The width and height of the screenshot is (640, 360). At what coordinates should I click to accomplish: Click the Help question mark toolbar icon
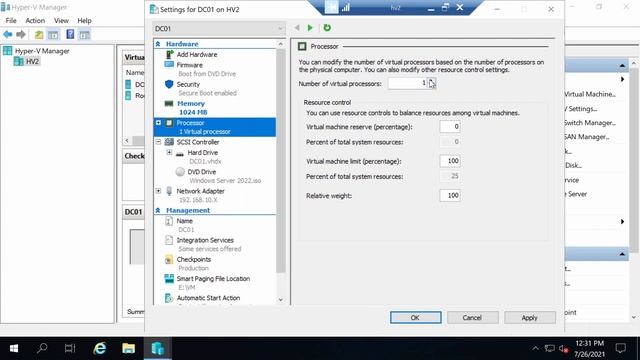point(70,34)
